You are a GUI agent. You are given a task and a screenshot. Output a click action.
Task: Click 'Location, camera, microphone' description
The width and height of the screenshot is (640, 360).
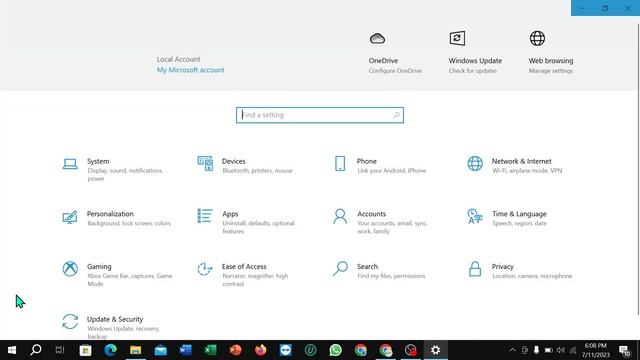(x=532, y=276)
